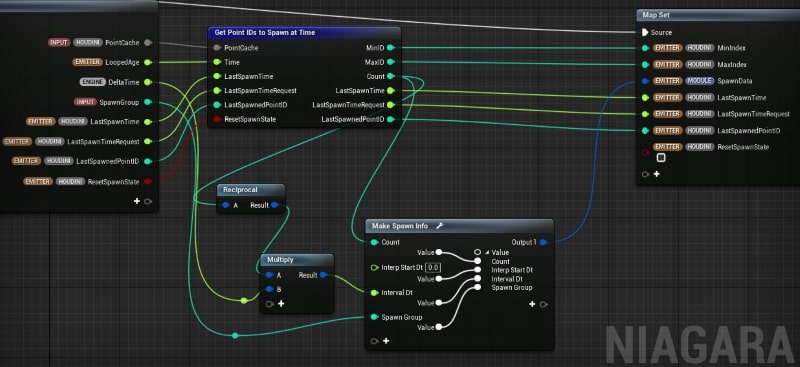Click the Interp Start Dt 0.0 value field
The width and height of the screenshot is (800, 367).
[x=433, y=267]
